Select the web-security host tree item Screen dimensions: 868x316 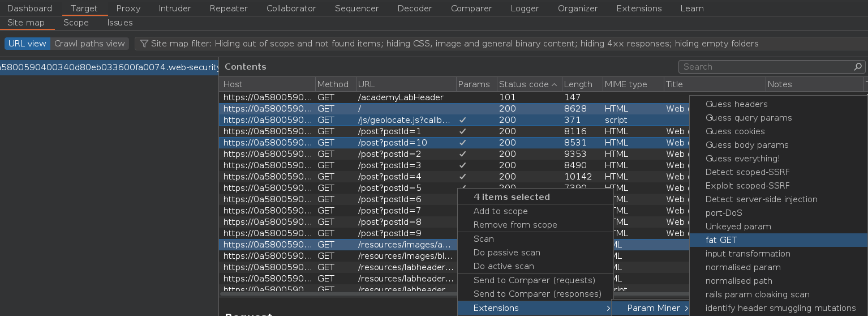tap(109, 68)
